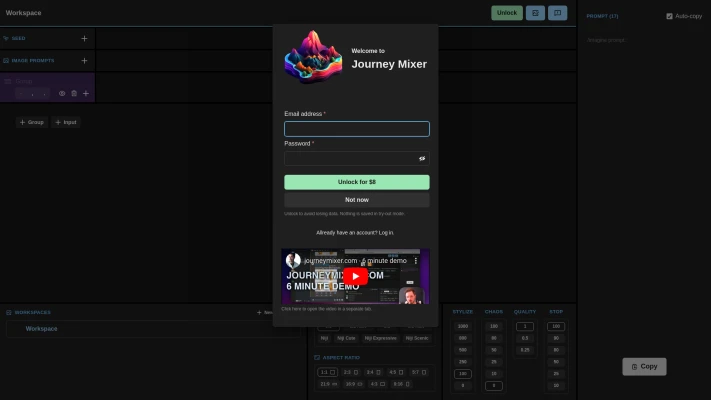Focus the Email address input field
This screenshot has width=711, height=400.
(357, 129)
